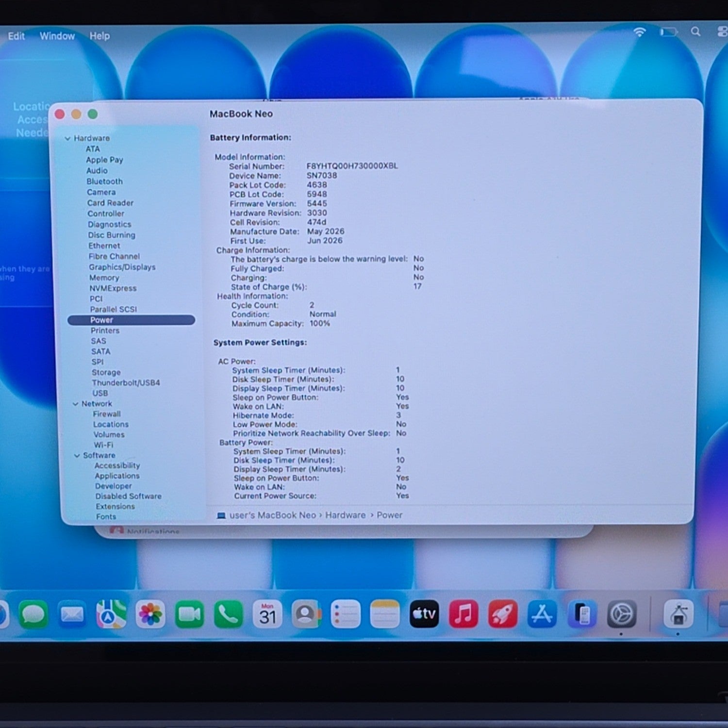Select Fibre Channel in the sidebar
The width and height of the screenshot is (728, 728).
(114, 256)
